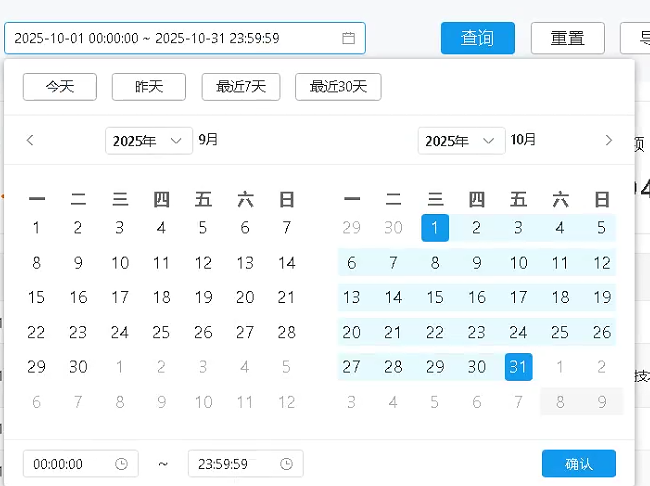Select September 13 in left calendar
The width and height of the screenshot is (650, 486).
coord(245,262)
